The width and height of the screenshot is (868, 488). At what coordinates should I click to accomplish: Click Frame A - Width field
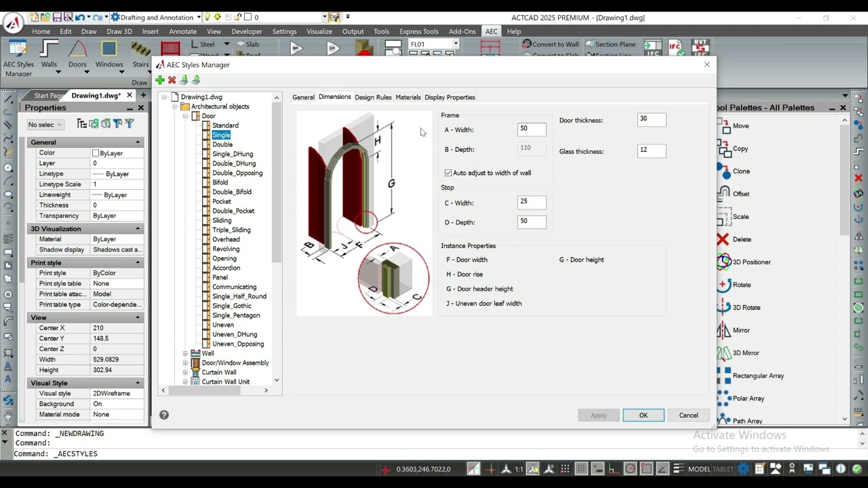coord(532,129)
